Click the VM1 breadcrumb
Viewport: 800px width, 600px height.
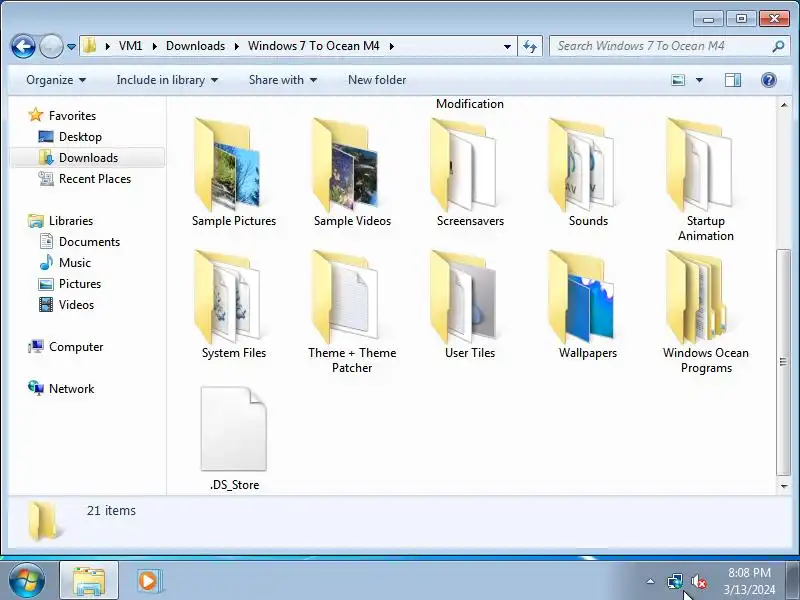(131, 46)
